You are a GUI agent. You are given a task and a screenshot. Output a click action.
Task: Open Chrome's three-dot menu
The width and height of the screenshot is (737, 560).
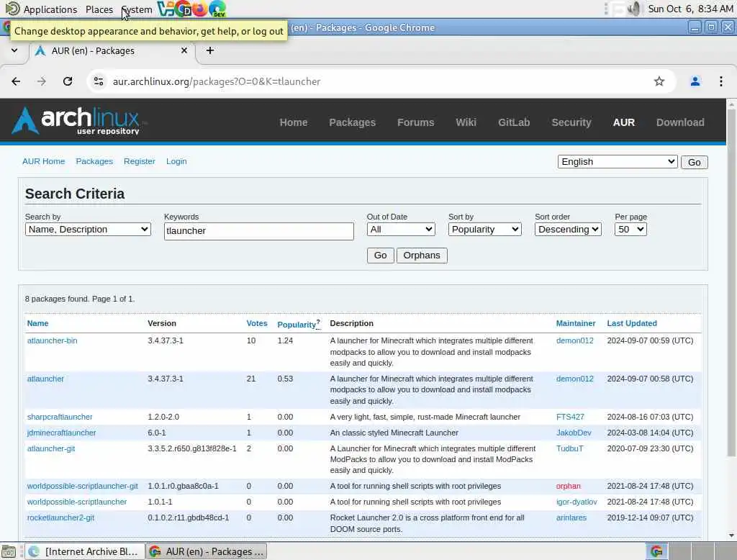click(x=720, y=81)
